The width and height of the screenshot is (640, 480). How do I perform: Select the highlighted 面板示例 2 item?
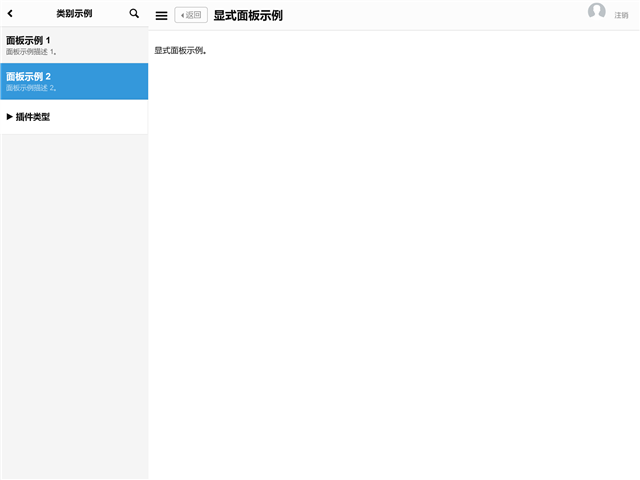click(28, 76)
